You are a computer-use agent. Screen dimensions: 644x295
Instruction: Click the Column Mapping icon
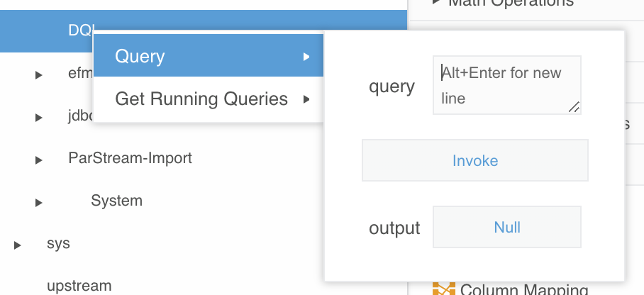coord(443,289)
